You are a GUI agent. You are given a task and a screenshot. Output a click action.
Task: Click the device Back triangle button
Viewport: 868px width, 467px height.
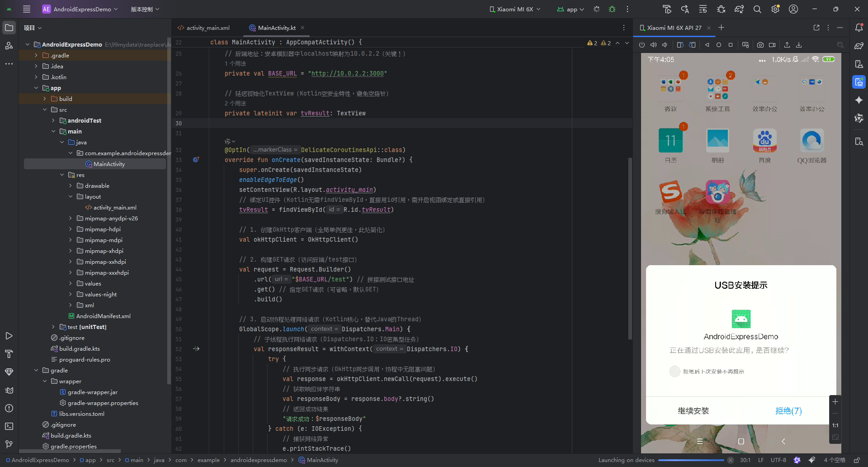[707, 45]
